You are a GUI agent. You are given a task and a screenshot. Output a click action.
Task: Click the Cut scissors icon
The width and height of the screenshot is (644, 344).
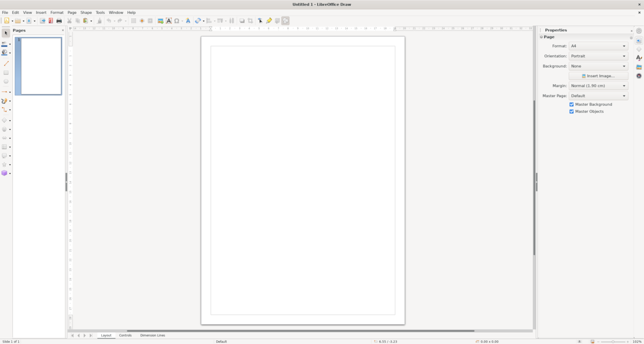[69, 21]
